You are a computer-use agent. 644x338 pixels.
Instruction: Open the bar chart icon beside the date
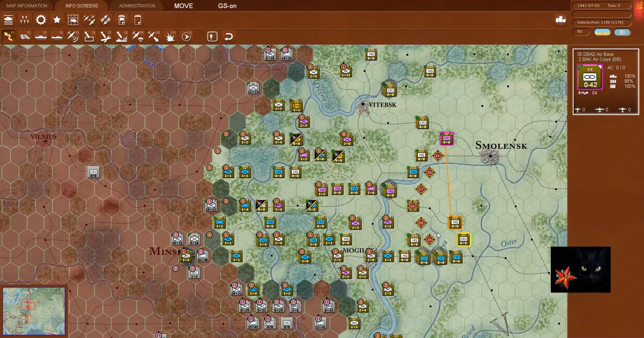560,20
